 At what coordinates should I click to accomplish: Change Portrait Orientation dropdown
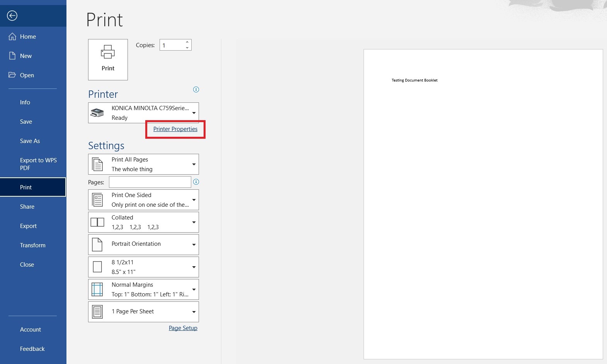(143, 245)
